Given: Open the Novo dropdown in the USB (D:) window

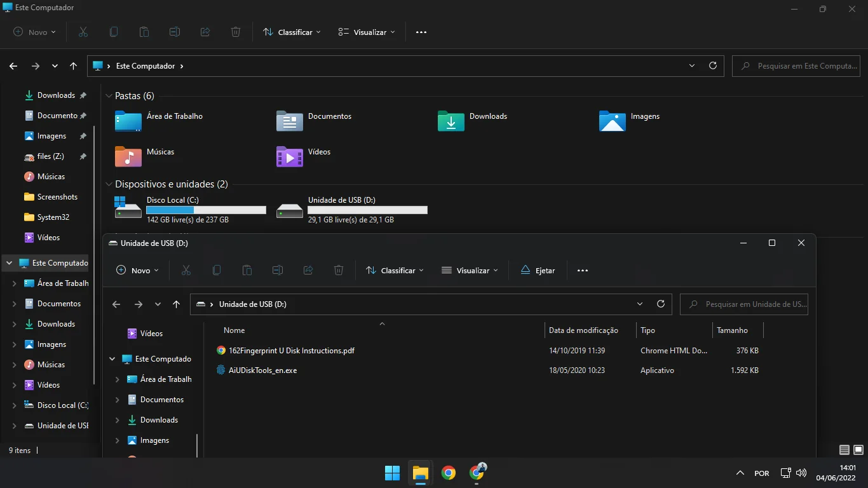Looking at the screenshot, I should click(x=137, y=270).
